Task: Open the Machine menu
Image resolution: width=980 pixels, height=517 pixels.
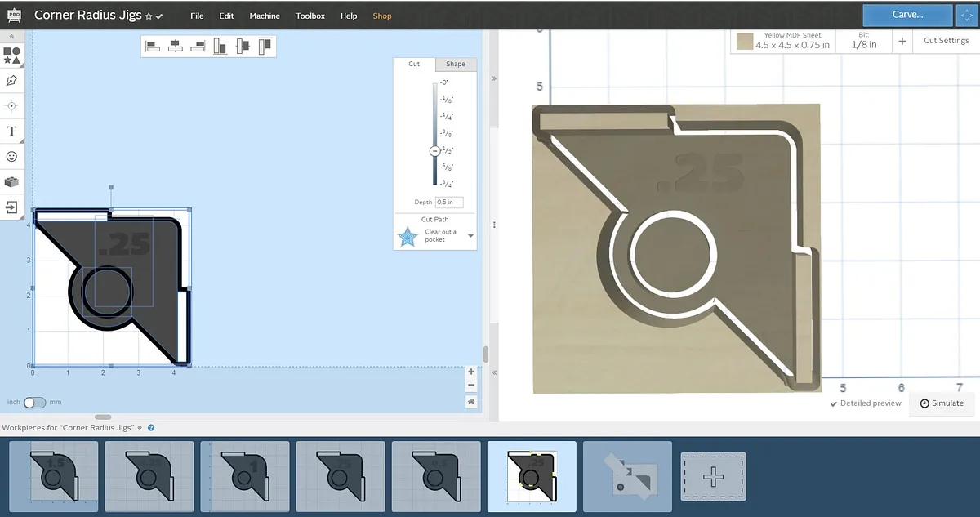Action: [x=265, y=16]
